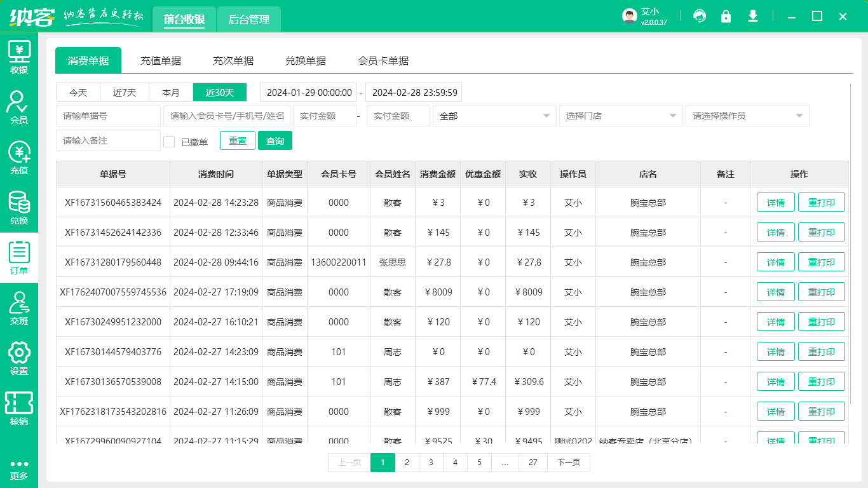Select the 消费单据 tab
This screenshot has height=488, width=868.
pyautogui.click(x=88, y=60)
